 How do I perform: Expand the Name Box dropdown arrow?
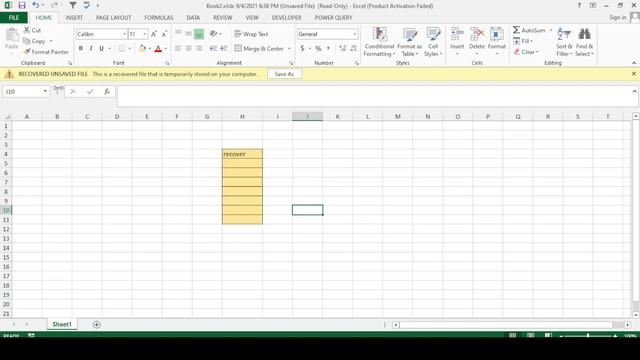pyautogui.click(x=45, y=91)
